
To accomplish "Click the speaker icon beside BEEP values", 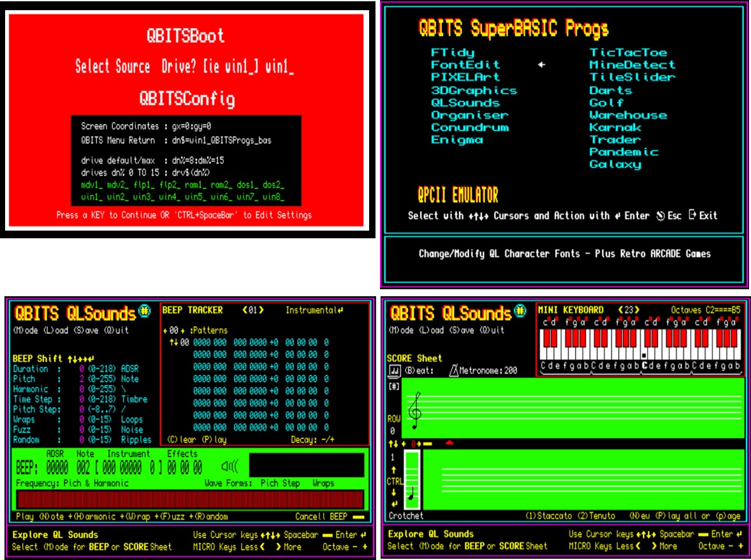I will tap(230, 466).
